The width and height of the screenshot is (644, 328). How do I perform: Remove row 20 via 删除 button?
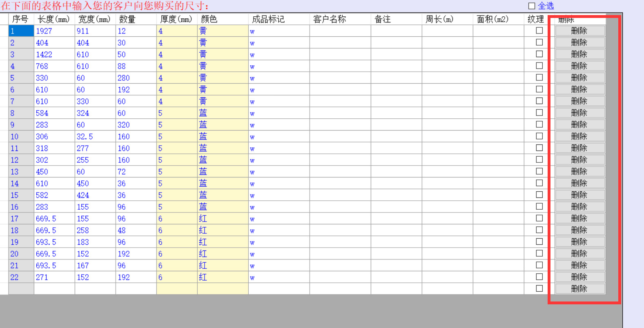tap(580, 254)
